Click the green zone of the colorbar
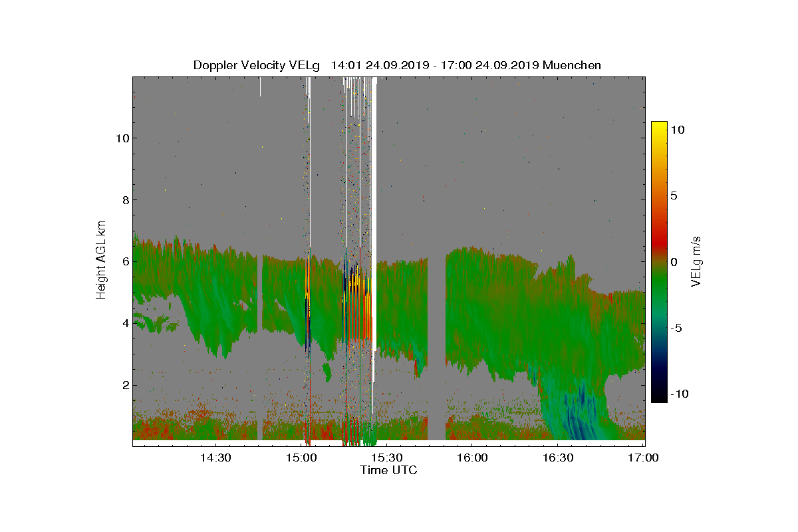 pos(659,286)
